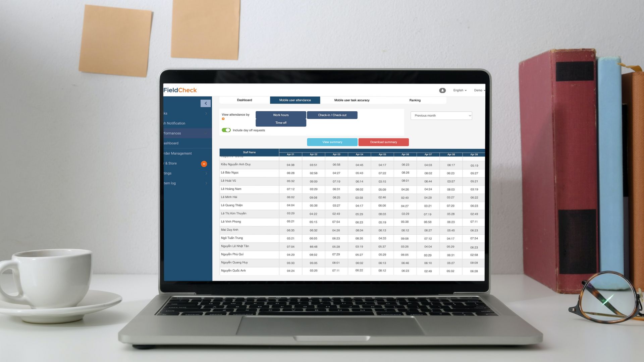
Task: Click the Download summary button
Action: 383,142
